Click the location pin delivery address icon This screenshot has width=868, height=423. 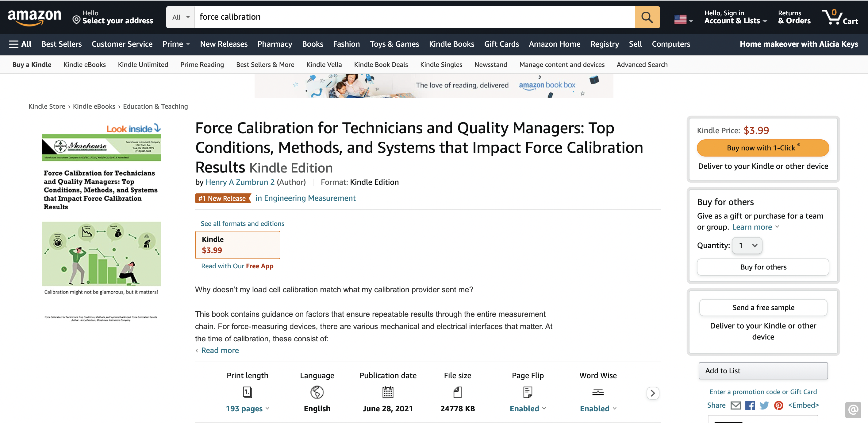coord(76,20)
